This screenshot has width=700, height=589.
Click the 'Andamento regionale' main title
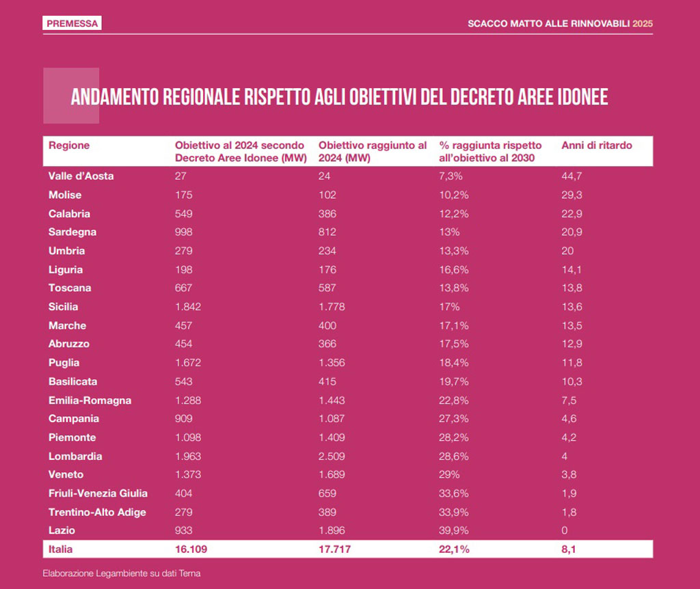(339, 98)
